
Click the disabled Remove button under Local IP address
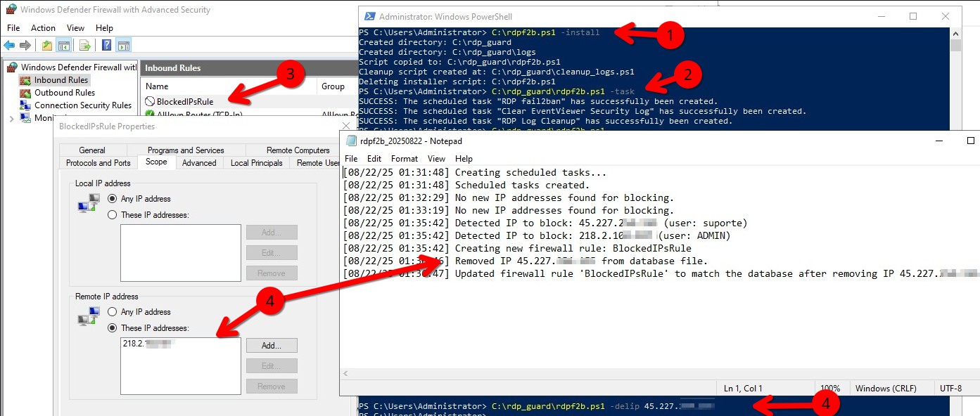click(272, 273)
